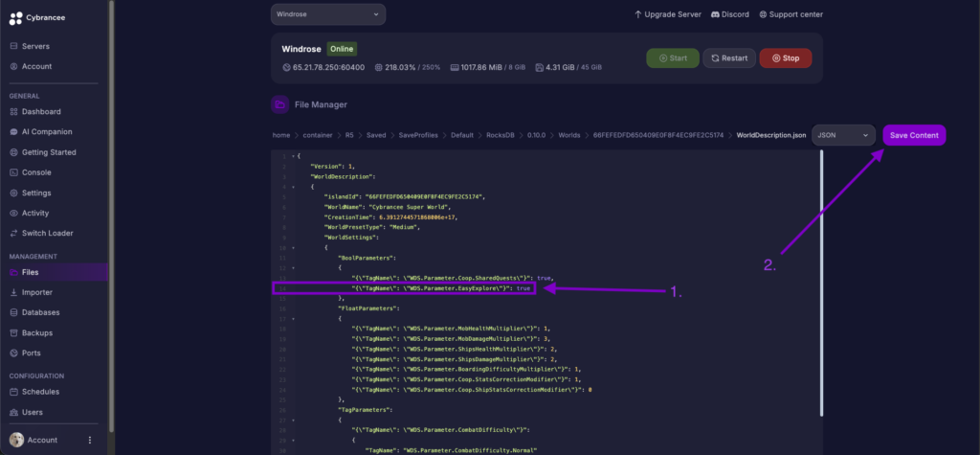Open the Console sidebar icon
Image resolution: width=980 pixels, height=455 pixels.
coord(13,172)
